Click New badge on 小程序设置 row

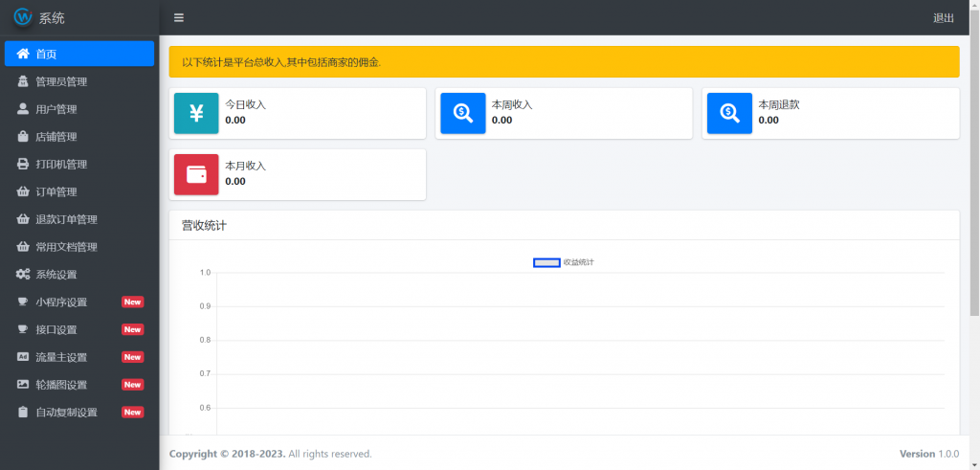point(132,302)
